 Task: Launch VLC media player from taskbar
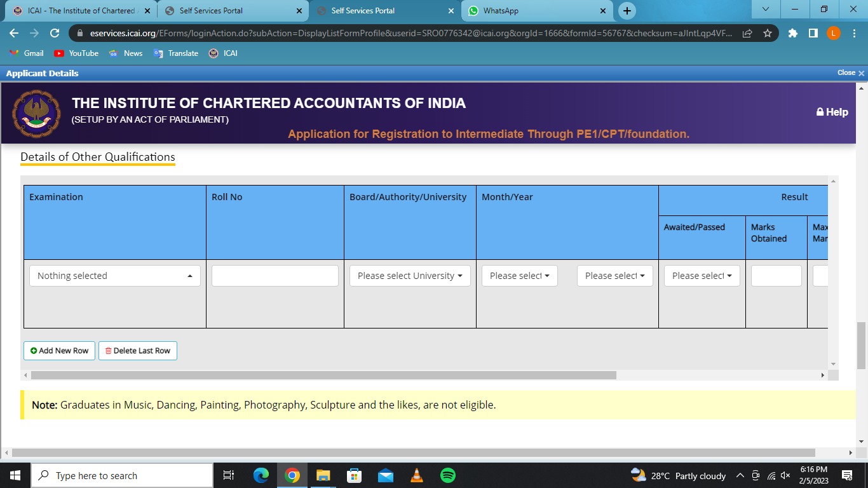(417, 475)
